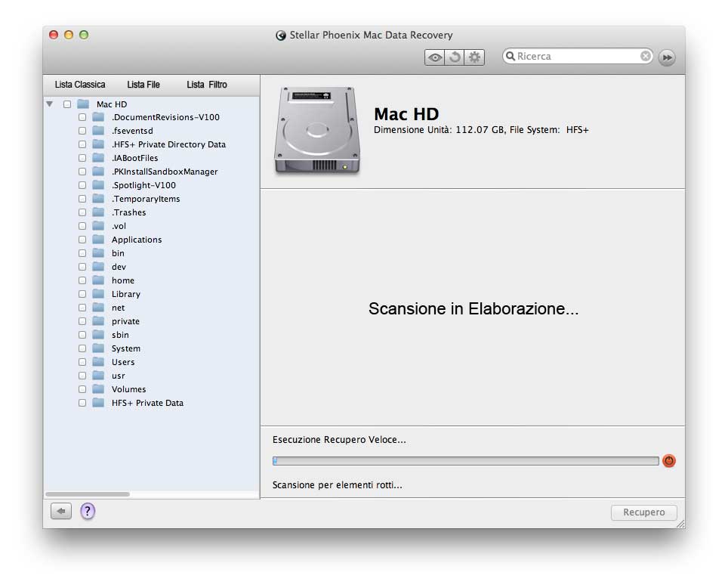This screenshot has width=728, height=588.
Task: Click the Mac HD hard drive image
Action: coord(317,130)
